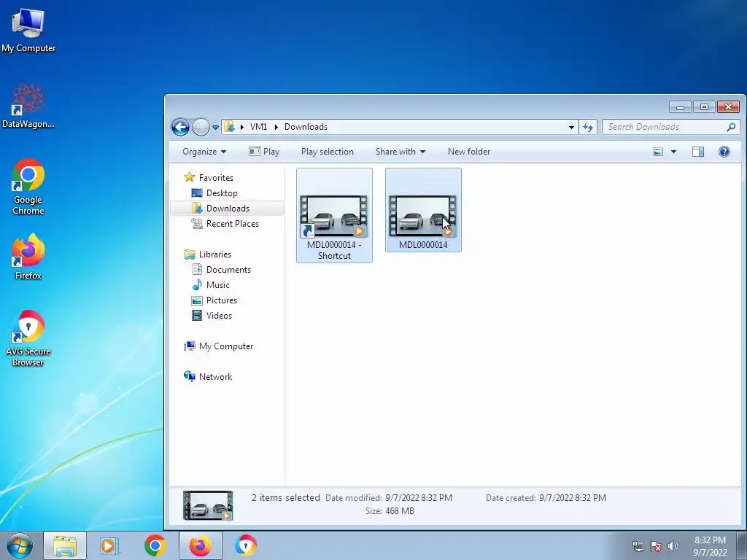Select Google Chrome desktop shortcut
Image resolution: width=747 pixels, height=560 pixels.
[x=28, y=187]
